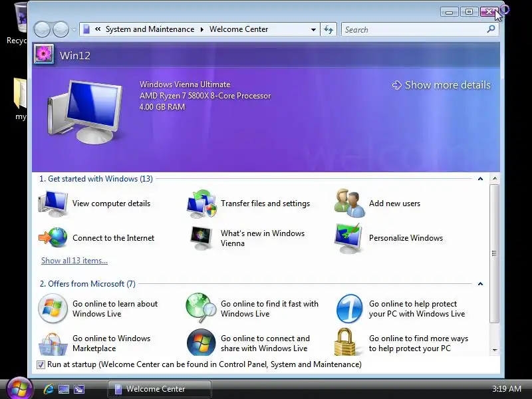Click Show more details link
Screen dimensions: 532x399
coord(442,85)
